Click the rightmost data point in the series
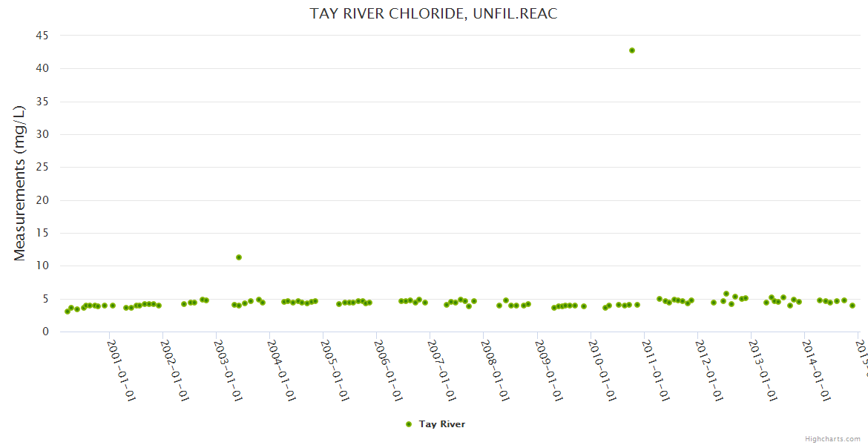 852,306
